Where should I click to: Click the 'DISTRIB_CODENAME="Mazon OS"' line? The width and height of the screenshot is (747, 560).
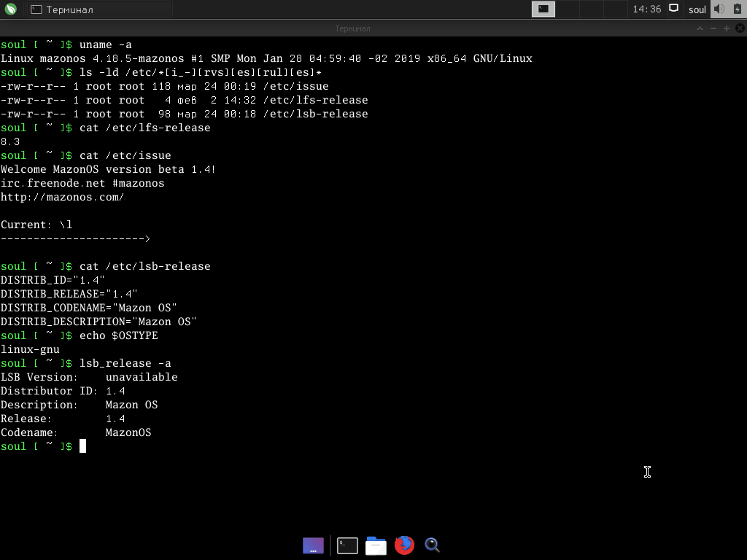(88, 308)
